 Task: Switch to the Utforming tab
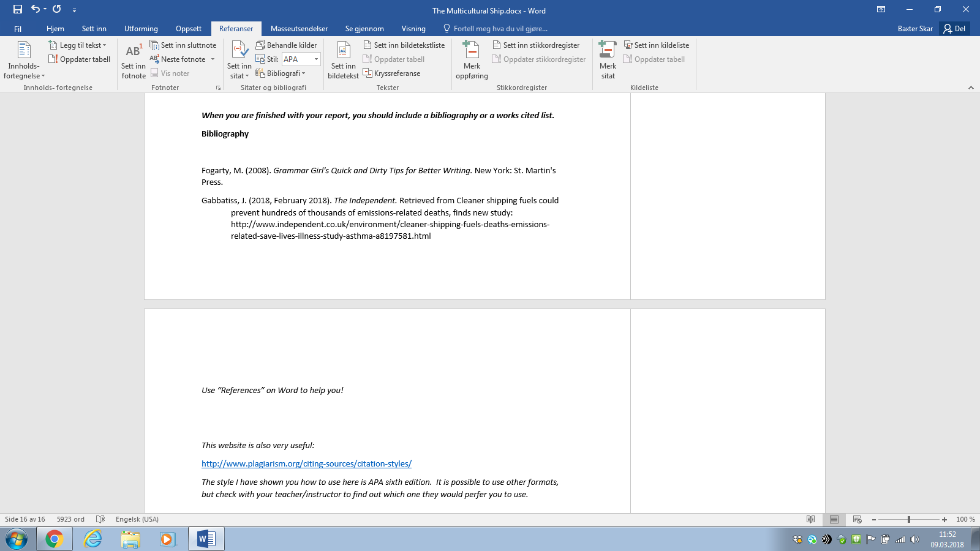click(x=141, y=29)
